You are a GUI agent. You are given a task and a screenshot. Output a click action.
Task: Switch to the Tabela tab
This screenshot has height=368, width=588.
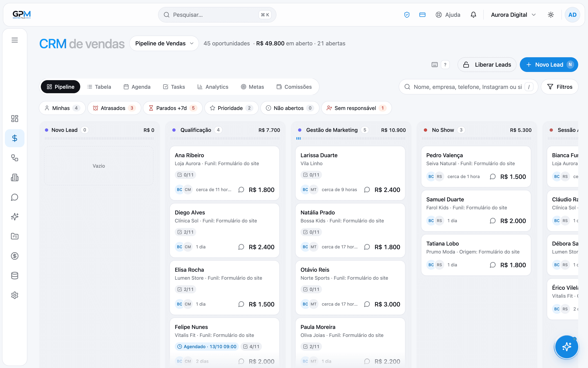coord(99,87)
